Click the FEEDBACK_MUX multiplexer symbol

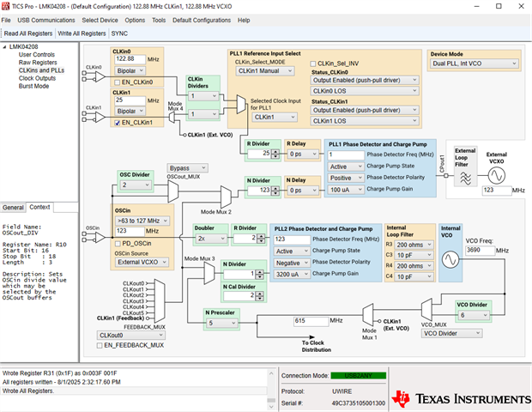(x=160, y=300)
